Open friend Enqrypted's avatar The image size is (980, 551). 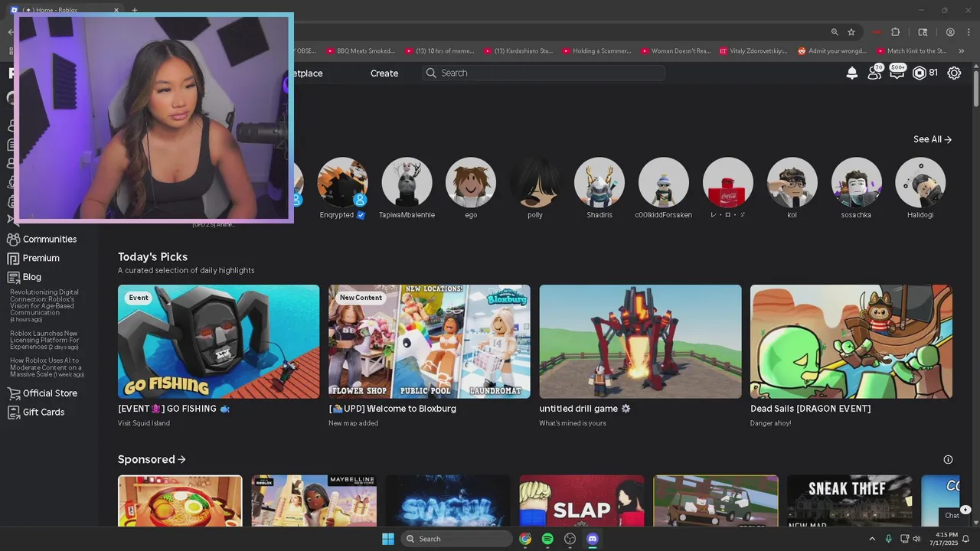point(342,182)
